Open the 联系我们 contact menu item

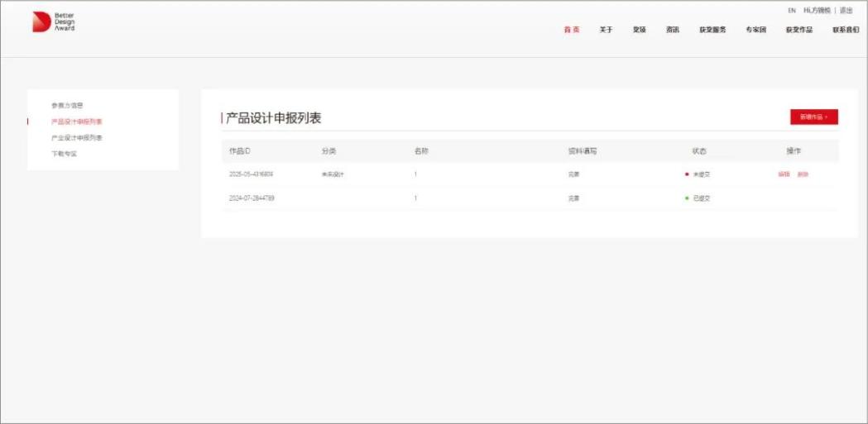click(846, 30)
